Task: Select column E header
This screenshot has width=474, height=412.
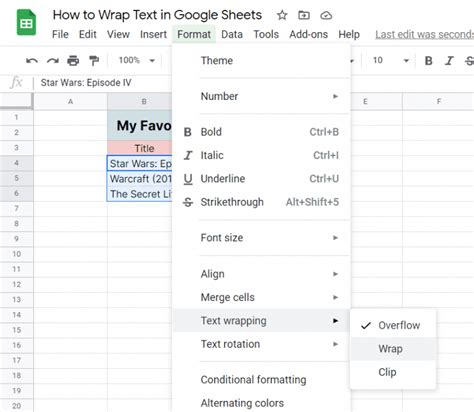Action: 376,101
